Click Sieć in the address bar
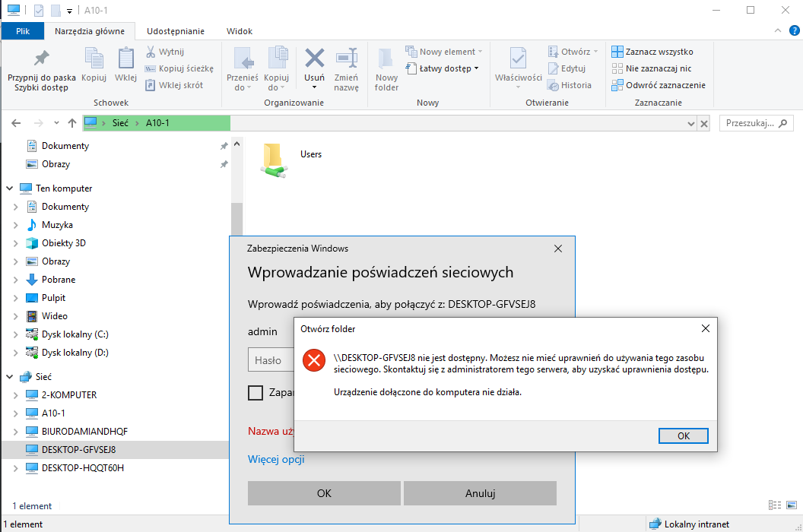Viewport: 803px width, 532px height. (x=120, y=123)
